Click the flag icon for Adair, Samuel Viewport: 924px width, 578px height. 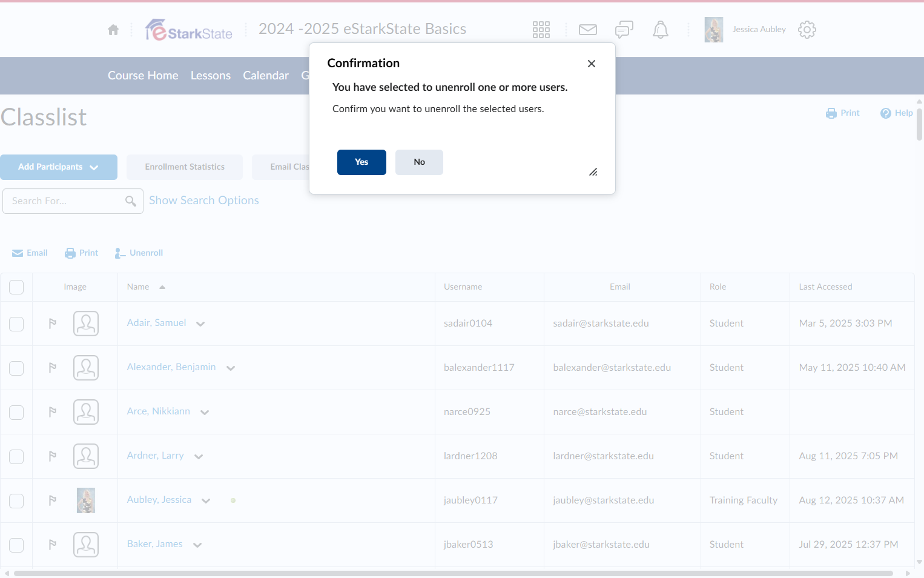click(x=53, y=324)
